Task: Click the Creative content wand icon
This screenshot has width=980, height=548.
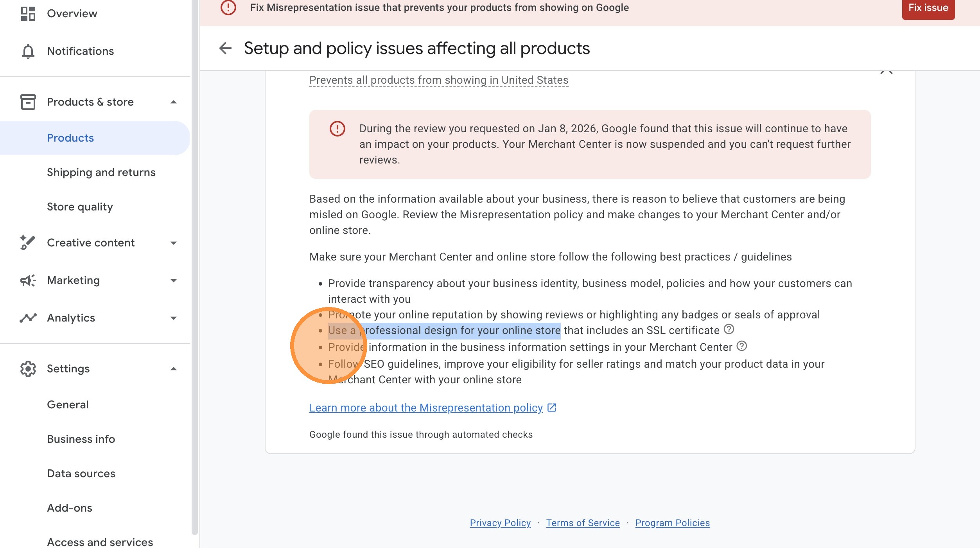Action: 28,243
